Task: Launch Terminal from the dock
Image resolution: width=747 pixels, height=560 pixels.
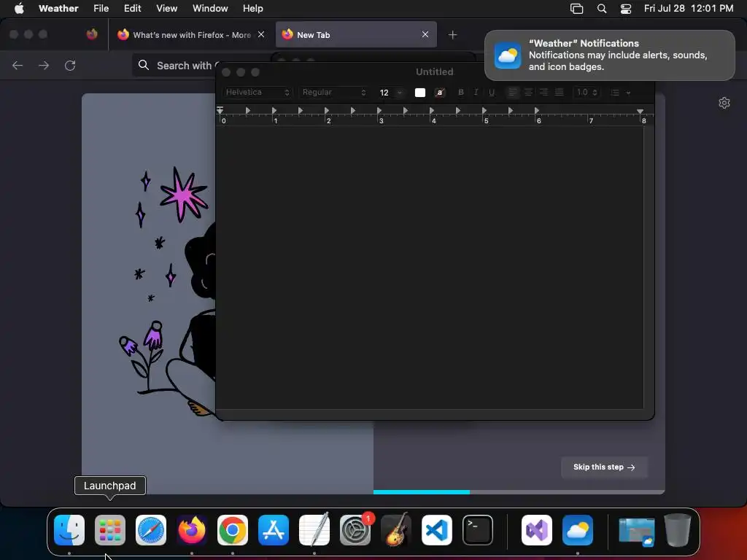Action: coord(478,530)
